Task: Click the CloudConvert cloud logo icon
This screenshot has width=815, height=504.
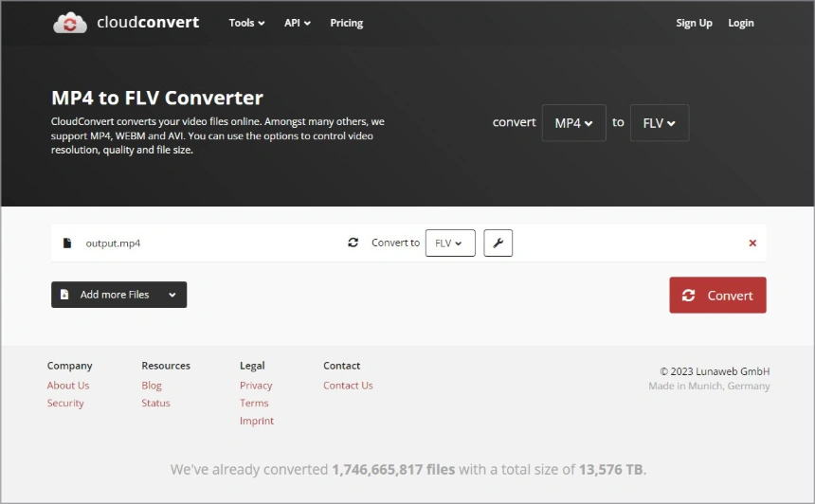Action: point(69,23)
